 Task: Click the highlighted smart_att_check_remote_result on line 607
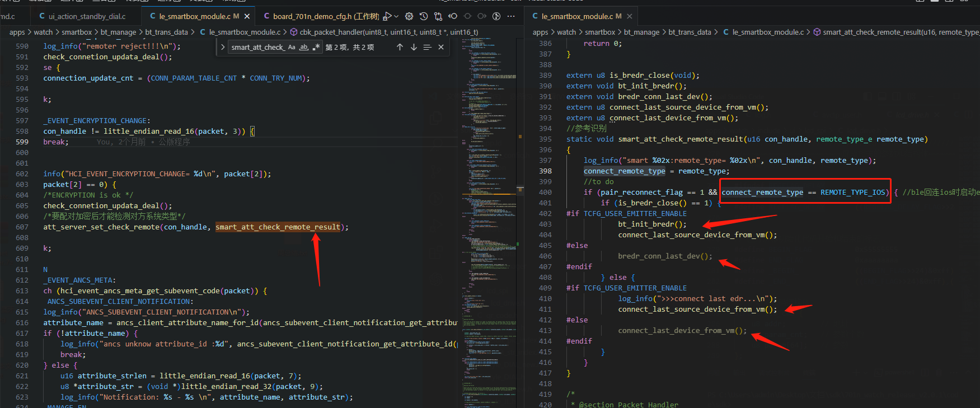278,227
